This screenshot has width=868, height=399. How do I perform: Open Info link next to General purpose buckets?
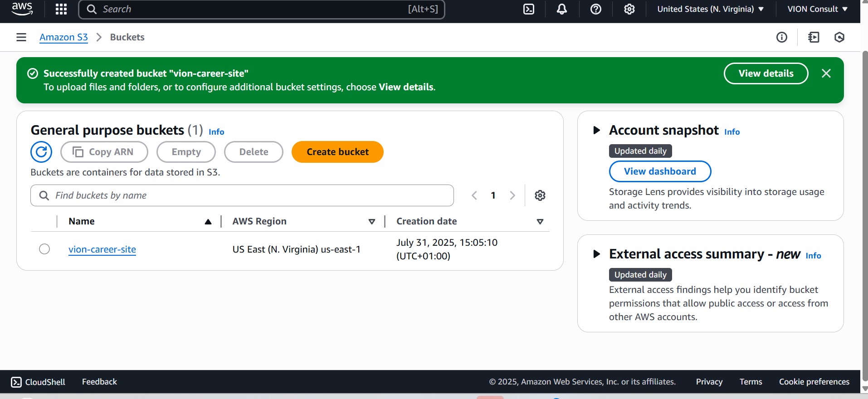216,132
